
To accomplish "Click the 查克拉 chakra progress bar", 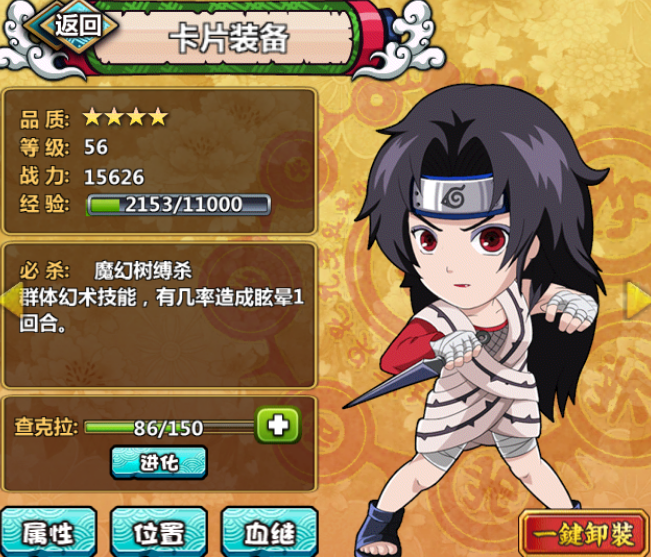I will pyautogui.click(x=169, y=427).
